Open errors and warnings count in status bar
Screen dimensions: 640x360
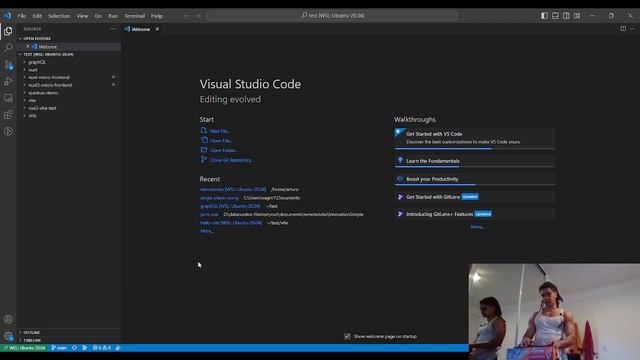[102, 348]
